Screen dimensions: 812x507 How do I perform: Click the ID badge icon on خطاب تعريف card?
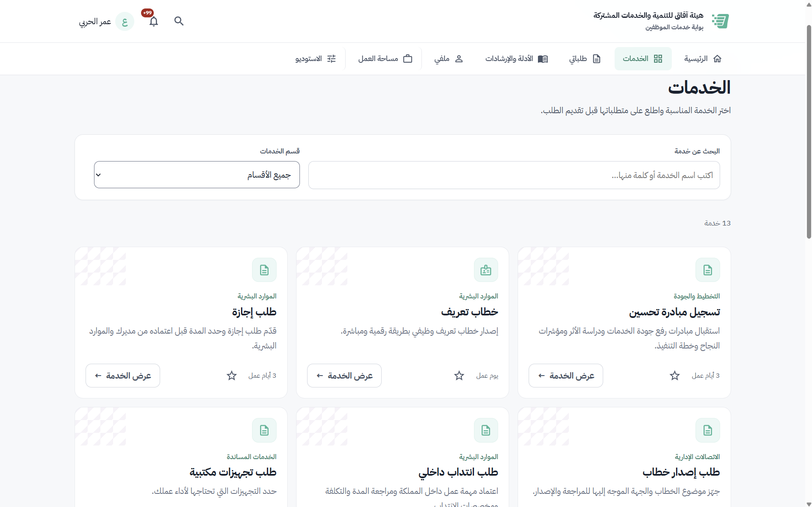486,270
